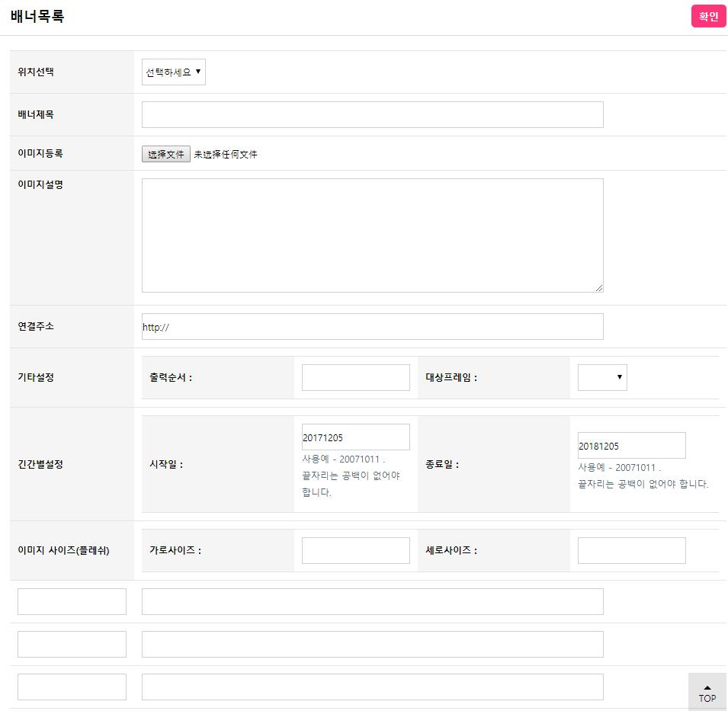Image resolution: width=728 pixels, height=714 pixels.
Task: Click the second unlabeled wide input row
Action: pyautogui.click(x=372, y=644)
